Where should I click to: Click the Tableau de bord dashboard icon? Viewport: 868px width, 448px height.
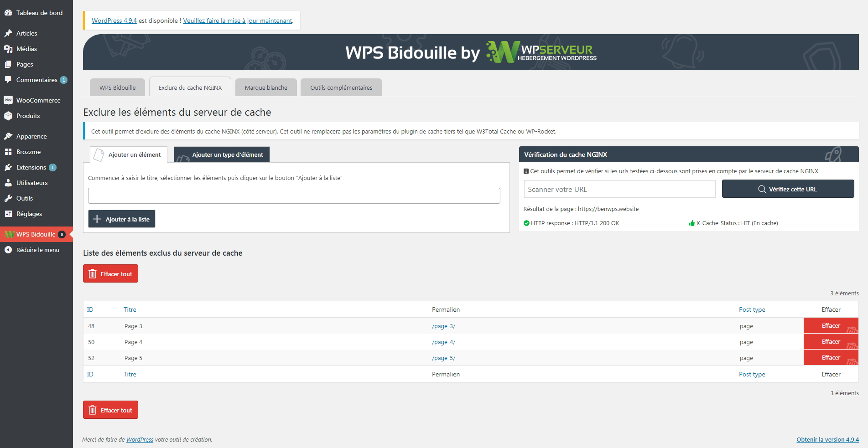tap(8, 13)
